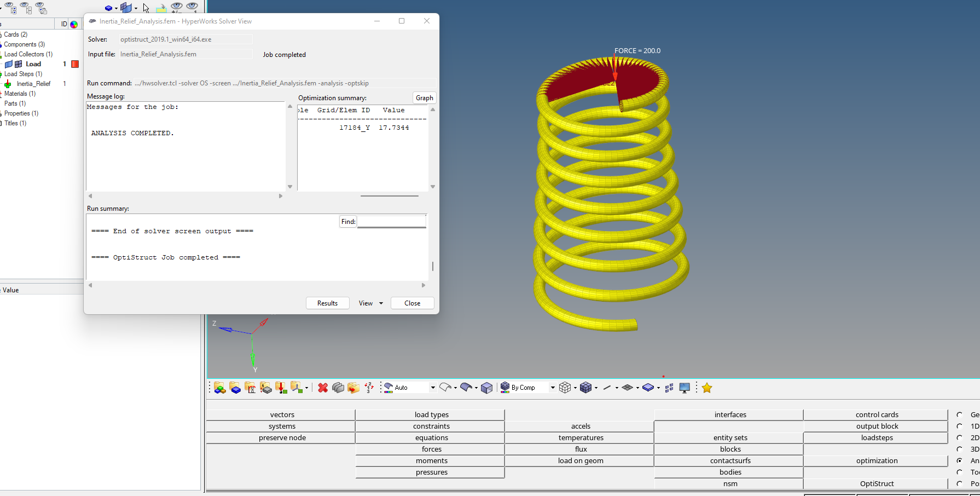980x496 pixels.
Task: Open the forces panel
Action: point(431,449)
